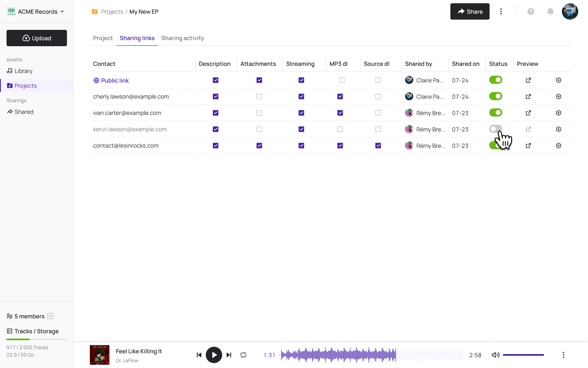
Task: Click the Projects folder icon in breadcrumb
Action: tap(95, 11)
